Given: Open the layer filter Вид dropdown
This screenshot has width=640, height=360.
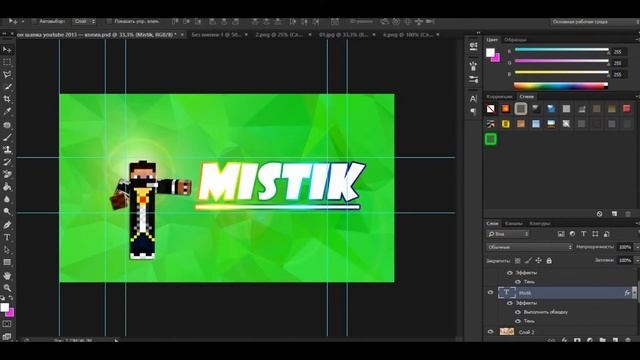Looking at the screenshot, I should pos(508,234).
